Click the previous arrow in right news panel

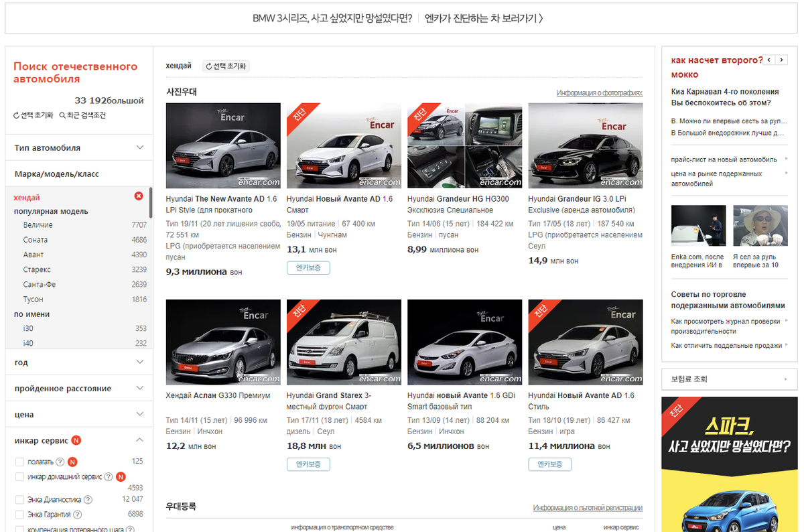770,60
